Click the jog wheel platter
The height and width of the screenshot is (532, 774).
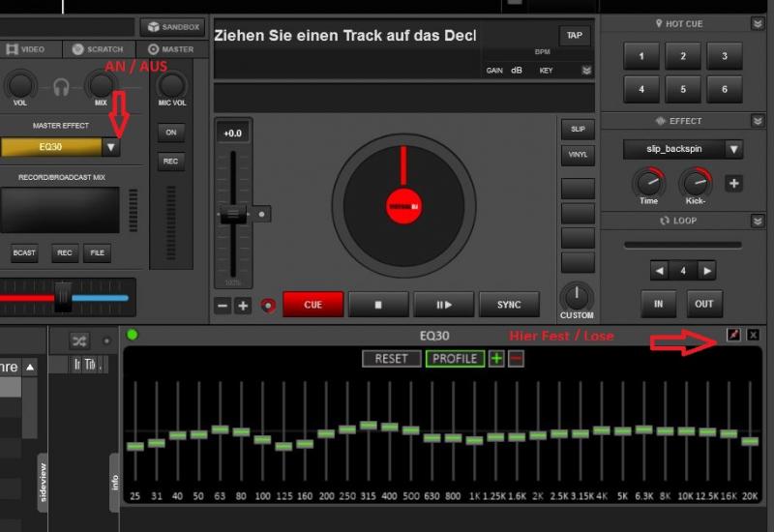tap(403, 206)
